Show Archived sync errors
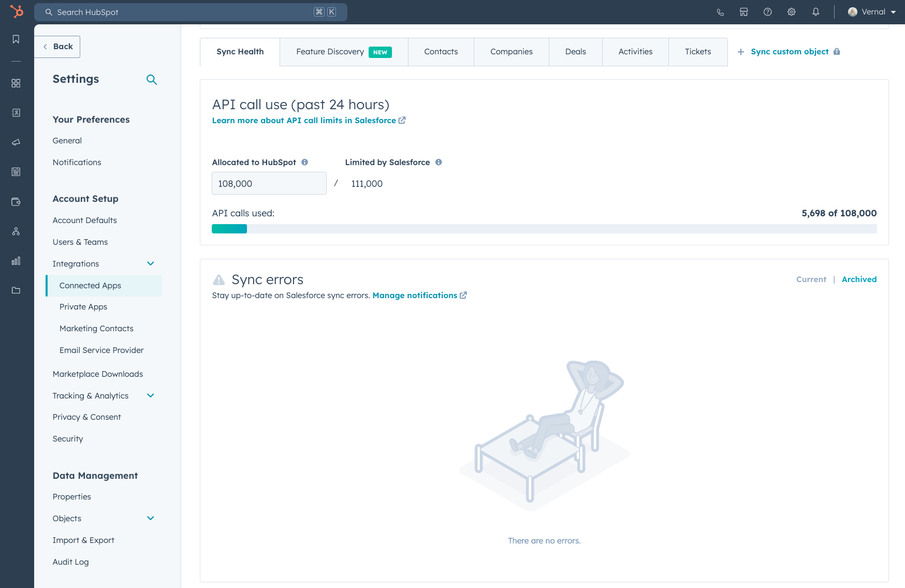The image size is (905, 588). click(859, 280)
